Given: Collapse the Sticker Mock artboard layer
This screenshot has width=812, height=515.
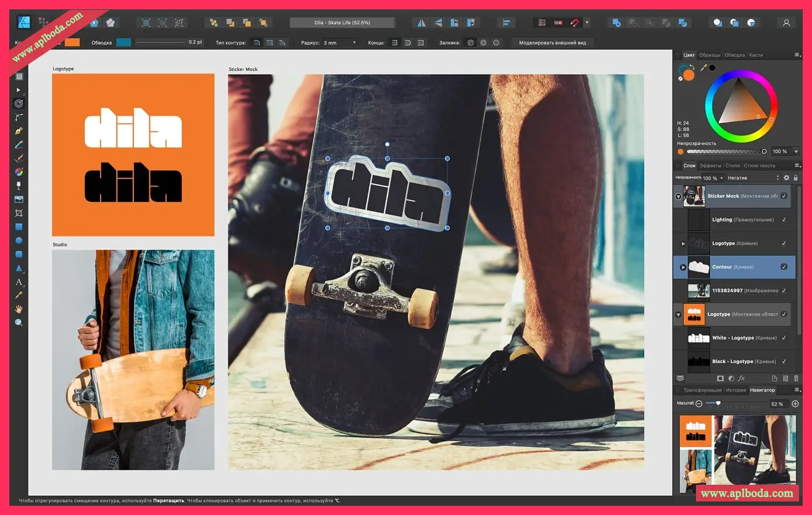Looking at the screenshot, I should click(678, 196).
